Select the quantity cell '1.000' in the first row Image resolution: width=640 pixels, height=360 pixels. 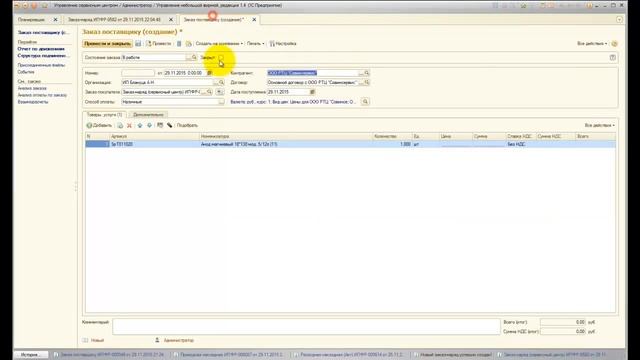pos(392,144)
